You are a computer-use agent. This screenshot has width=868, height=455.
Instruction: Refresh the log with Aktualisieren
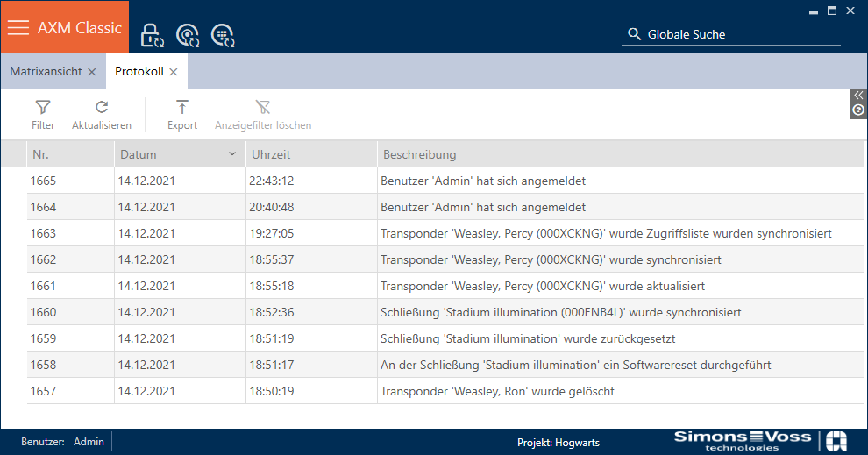click(x=102, y=115)
